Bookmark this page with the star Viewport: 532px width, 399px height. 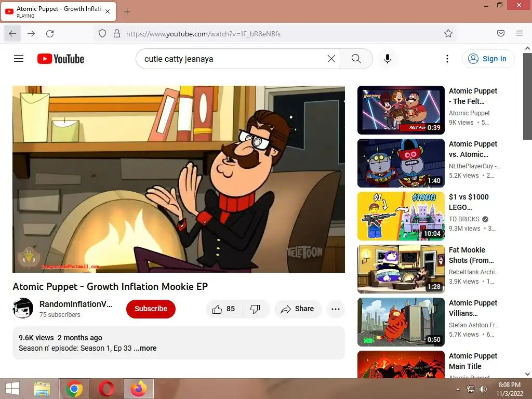click(448, 33)
